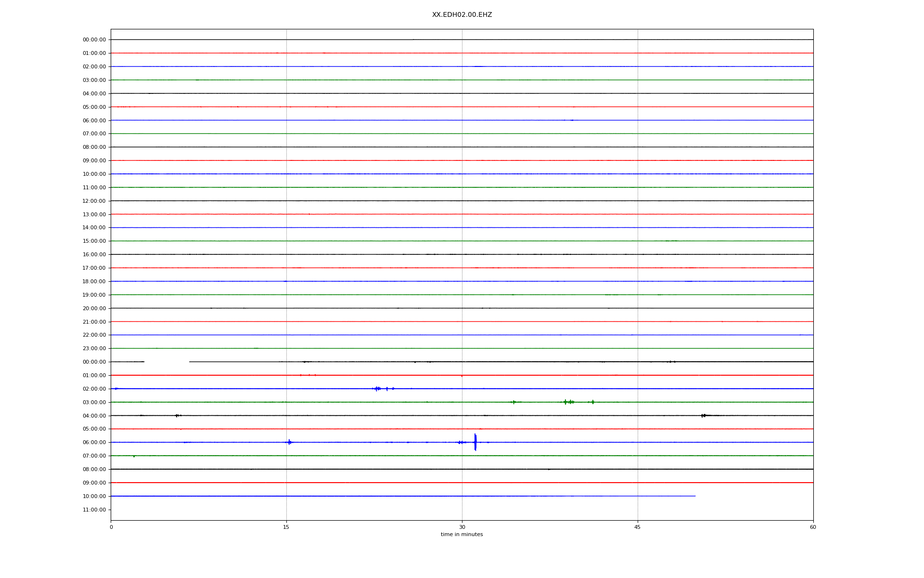
Task: Click the 18:00:00 row label
Action: (x=94, y=281)
